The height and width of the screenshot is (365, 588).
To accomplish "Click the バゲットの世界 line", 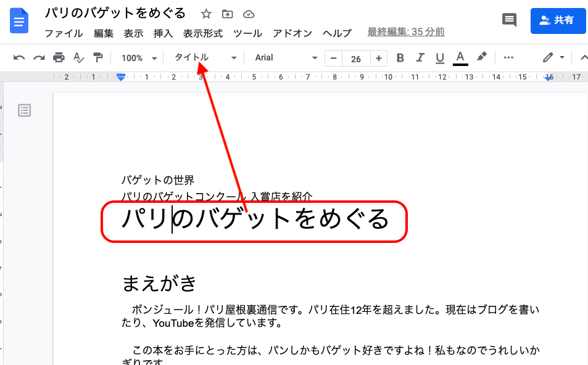I will [x=157, y=180].
